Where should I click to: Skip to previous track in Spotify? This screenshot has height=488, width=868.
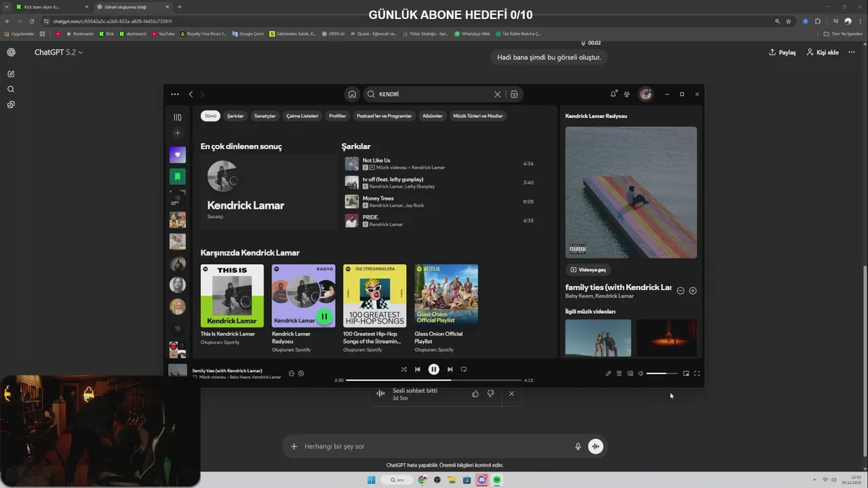[x=418, y=369]
